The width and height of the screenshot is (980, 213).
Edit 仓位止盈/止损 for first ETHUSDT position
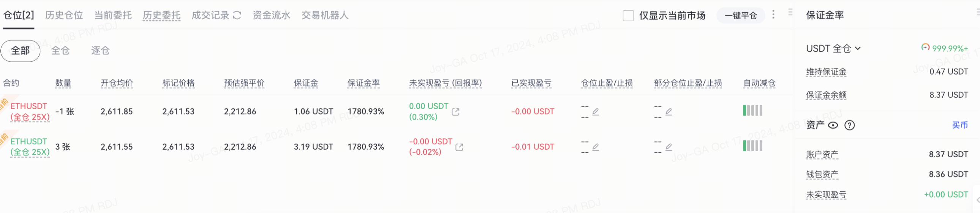[596, 112]
